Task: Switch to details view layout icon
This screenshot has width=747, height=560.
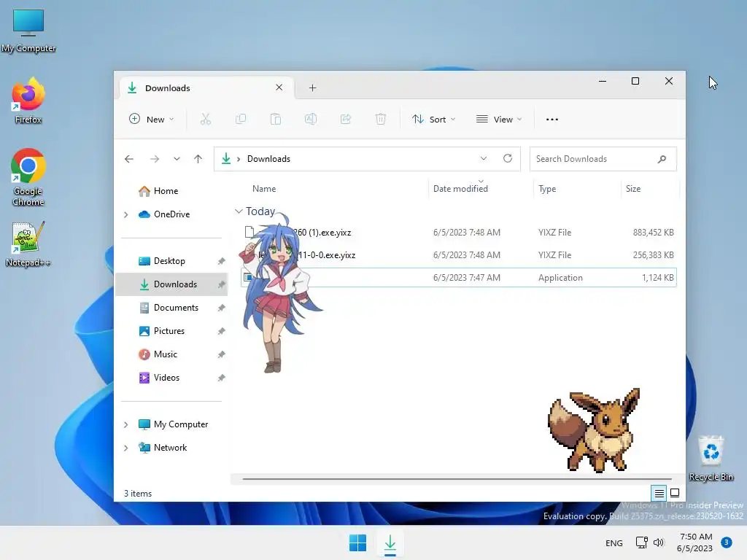Action: [659, 494]
